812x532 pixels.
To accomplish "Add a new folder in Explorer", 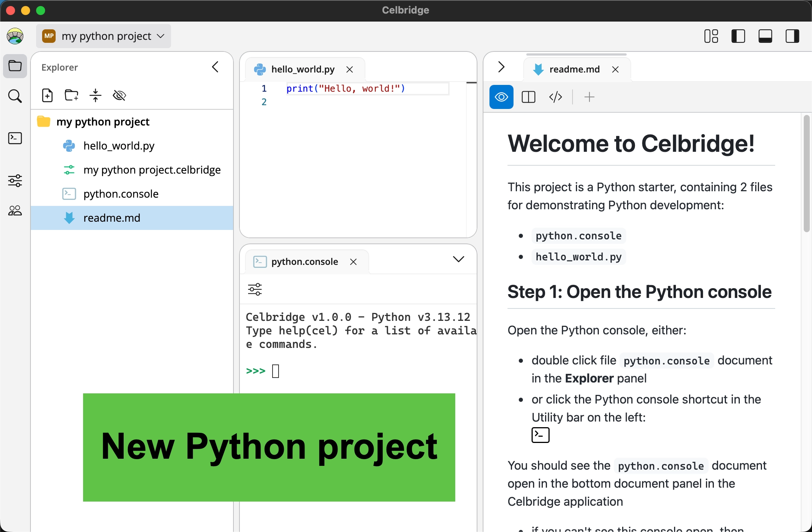I will point(71,95).
